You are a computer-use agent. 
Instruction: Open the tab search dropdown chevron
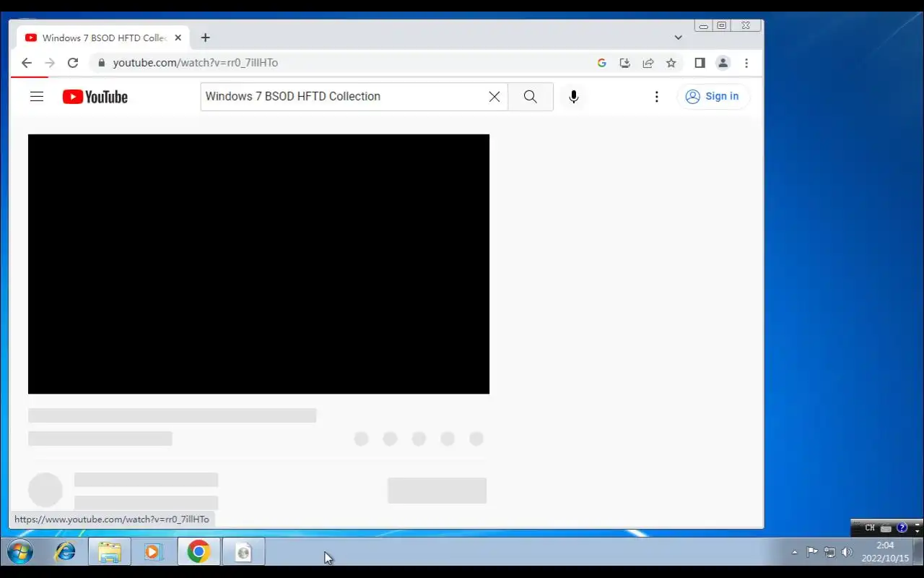click(678, 38)
